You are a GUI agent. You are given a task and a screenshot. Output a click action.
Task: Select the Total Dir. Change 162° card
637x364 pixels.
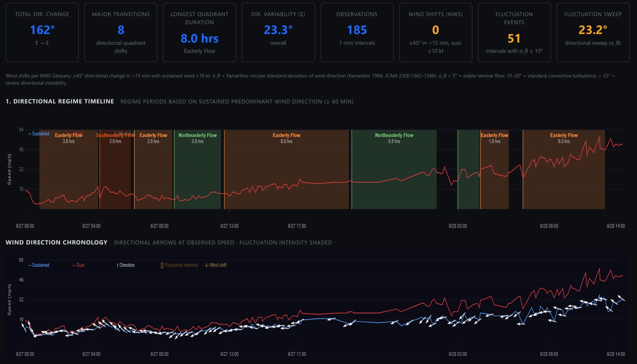pos(42,32)
